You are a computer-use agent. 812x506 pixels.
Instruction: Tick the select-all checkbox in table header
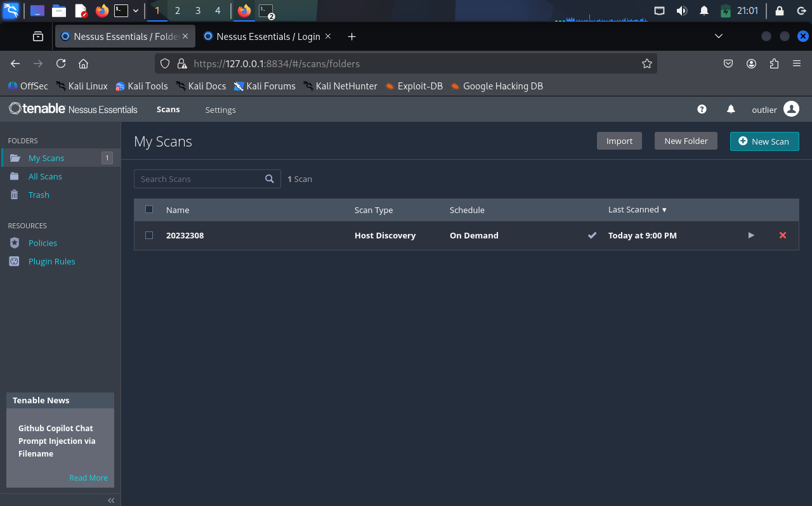pos(149,209)
